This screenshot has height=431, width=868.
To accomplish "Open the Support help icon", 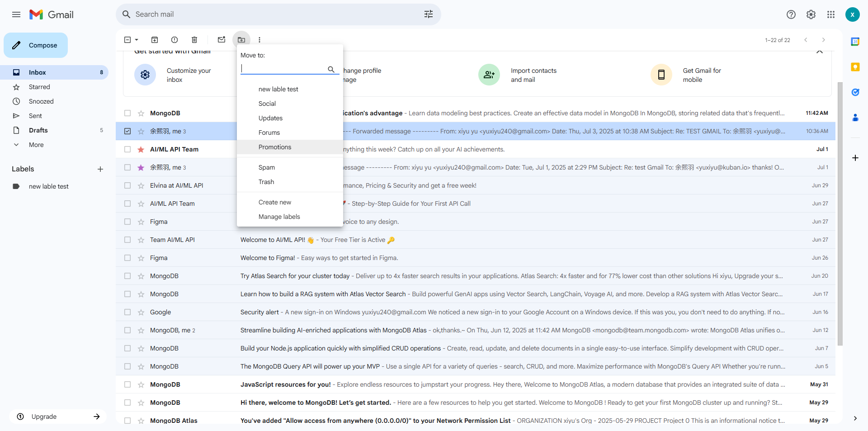I will [x=791, y=14].
